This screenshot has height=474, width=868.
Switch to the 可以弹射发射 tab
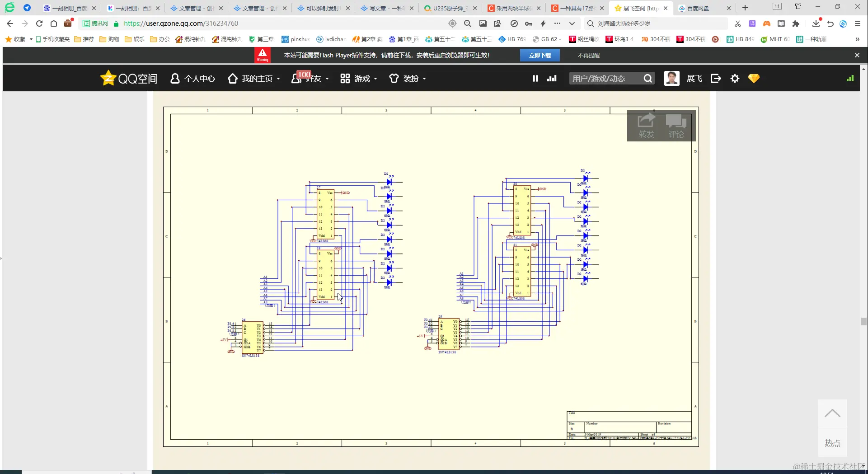323,8
